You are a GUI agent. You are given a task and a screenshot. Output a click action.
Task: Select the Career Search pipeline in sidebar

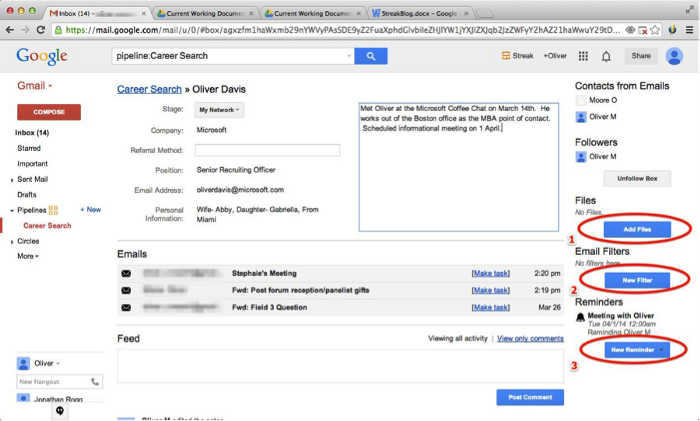47,226
